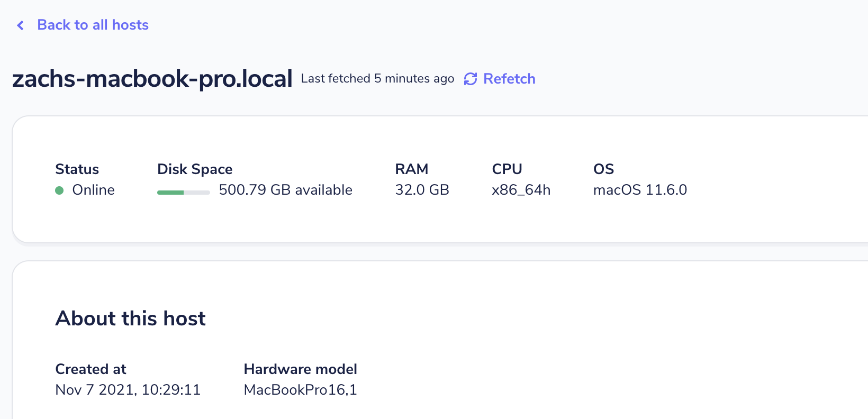Click the 'Last fetched 5 minutes ago' text
Image resolution: width=868 pixels, height=419 pixels.
tap(377, 79)
